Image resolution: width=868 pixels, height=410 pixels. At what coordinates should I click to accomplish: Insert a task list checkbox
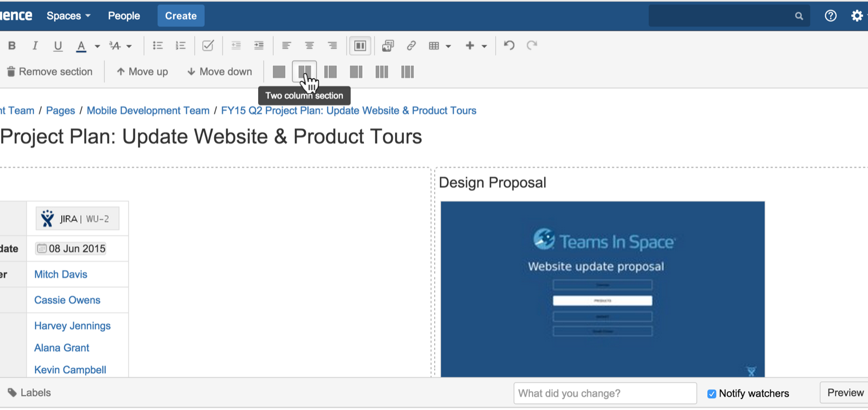(208, 45)
